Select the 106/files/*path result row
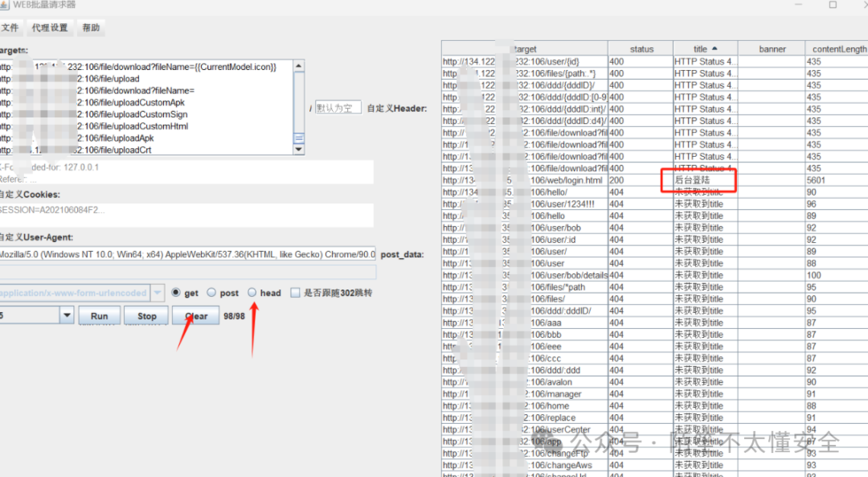Image resolution: width=868 pixels, height=477 pixels. click(654, 287)
